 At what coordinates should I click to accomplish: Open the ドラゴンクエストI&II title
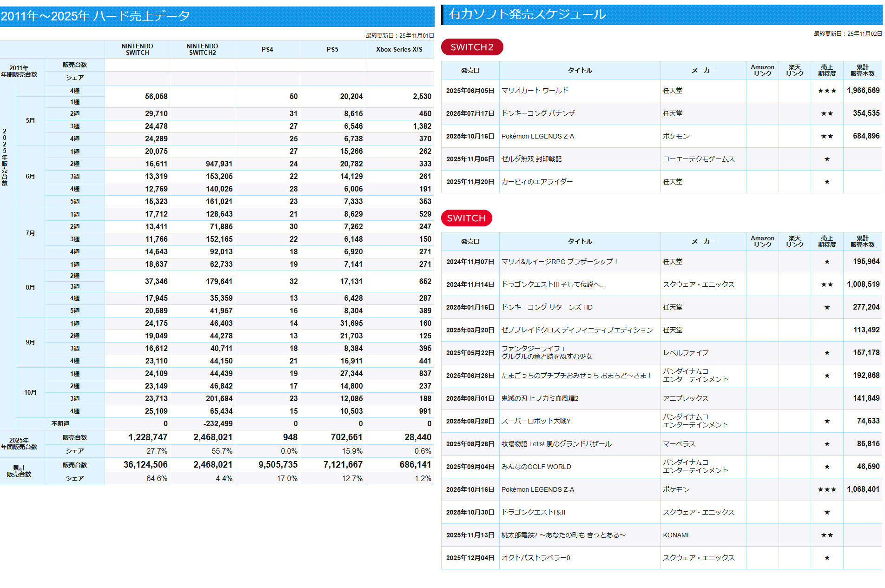pos(533,512)
